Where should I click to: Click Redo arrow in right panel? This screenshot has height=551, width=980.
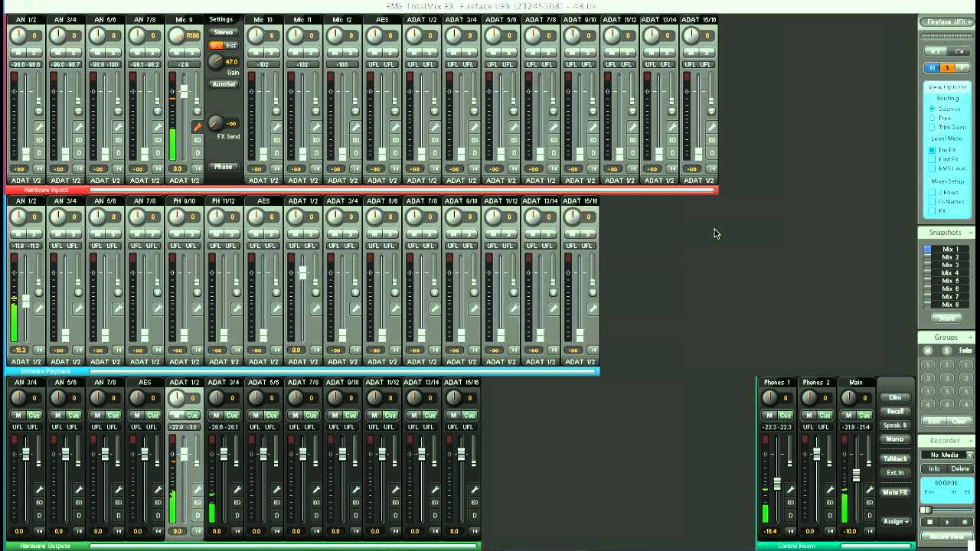pos(959,51)
